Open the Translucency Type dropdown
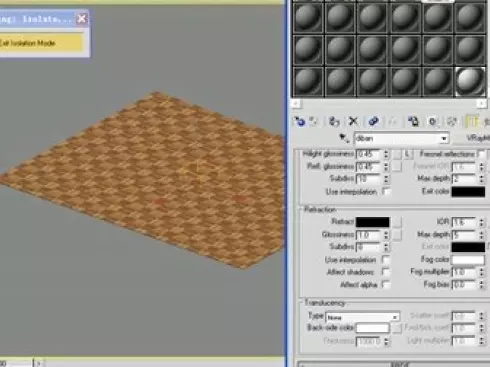This screenshot has height=367, width=490. pos(363,317)
